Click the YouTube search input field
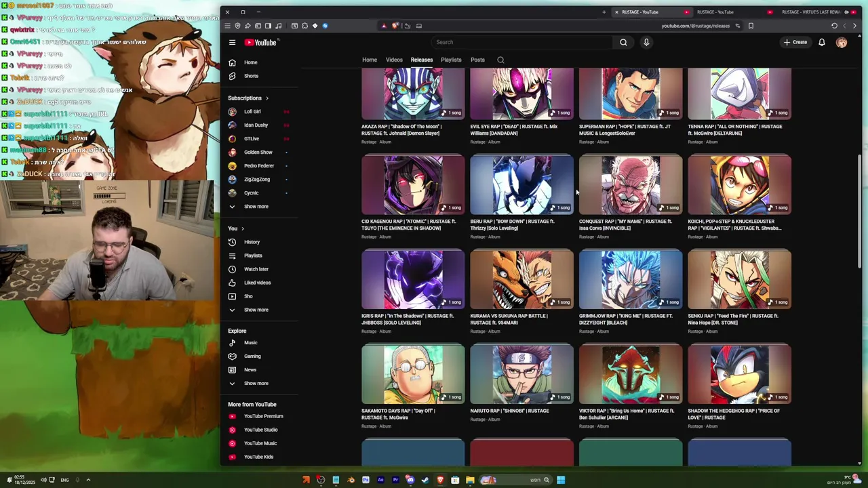Screen dimensions: 868x488 [521, 42]
